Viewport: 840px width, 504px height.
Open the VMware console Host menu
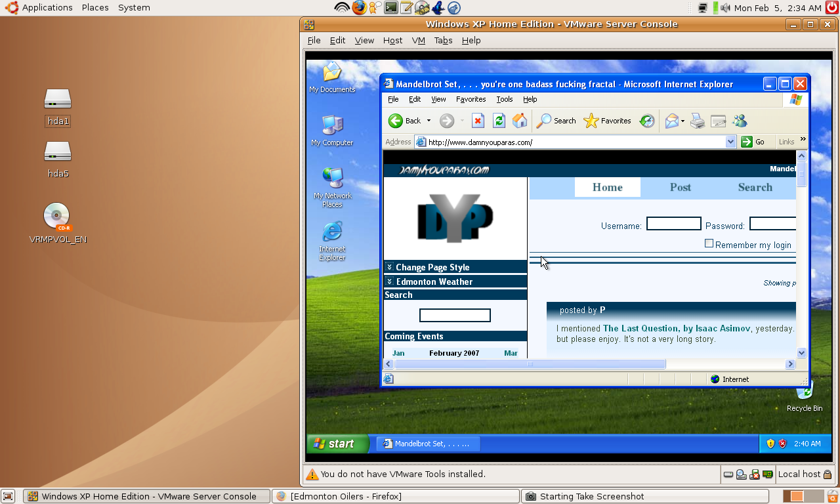[x=392, y=40]
